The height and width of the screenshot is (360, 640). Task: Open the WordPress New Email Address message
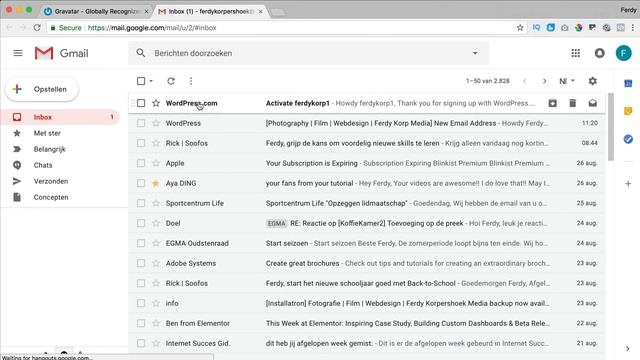(x=367, y=123)
